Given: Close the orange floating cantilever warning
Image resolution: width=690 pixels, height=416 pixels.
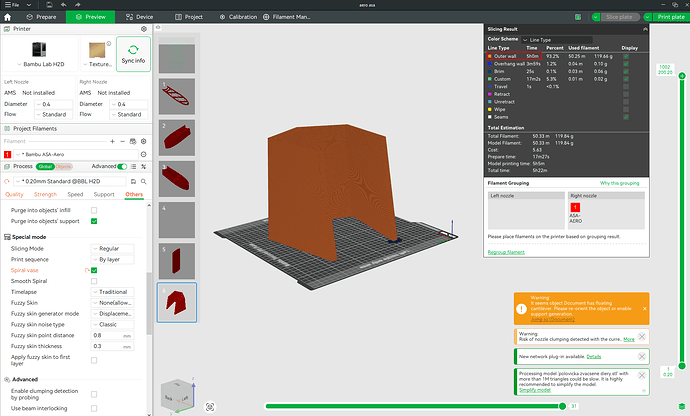Looking at the screenshot, I should [x=645, y=309].
